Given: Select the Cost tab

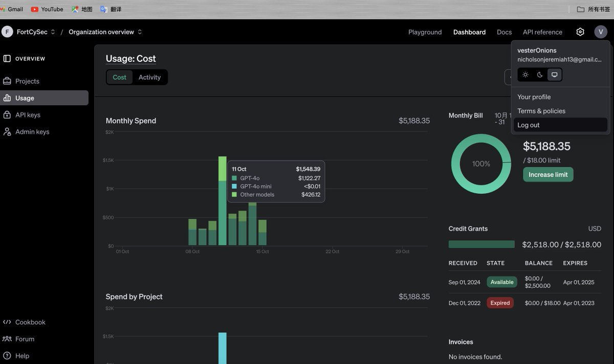Looking at the screenshot, I should [120, 77].
